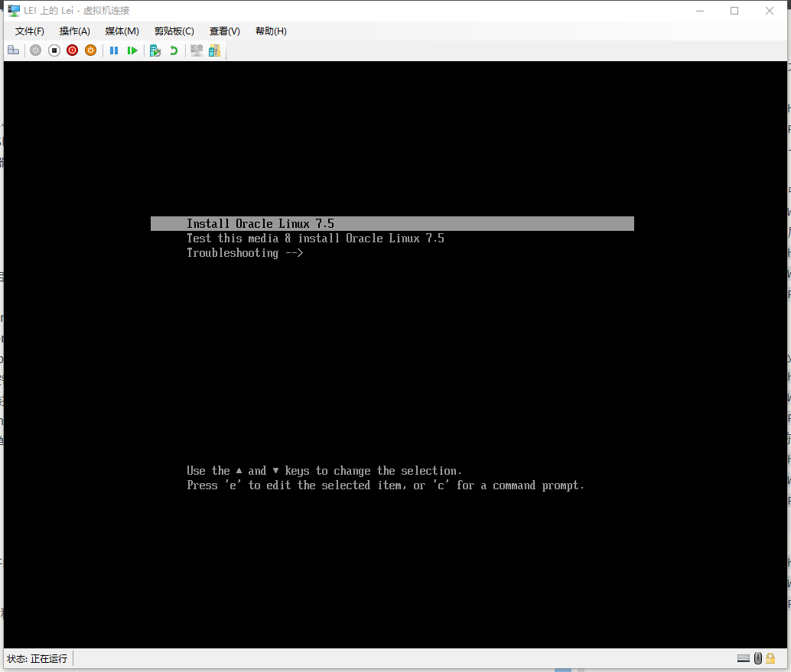This screenshot has height=672, width=791.
Task: Maximize the virtual machine connection window
Action: (x=734, y=11)
